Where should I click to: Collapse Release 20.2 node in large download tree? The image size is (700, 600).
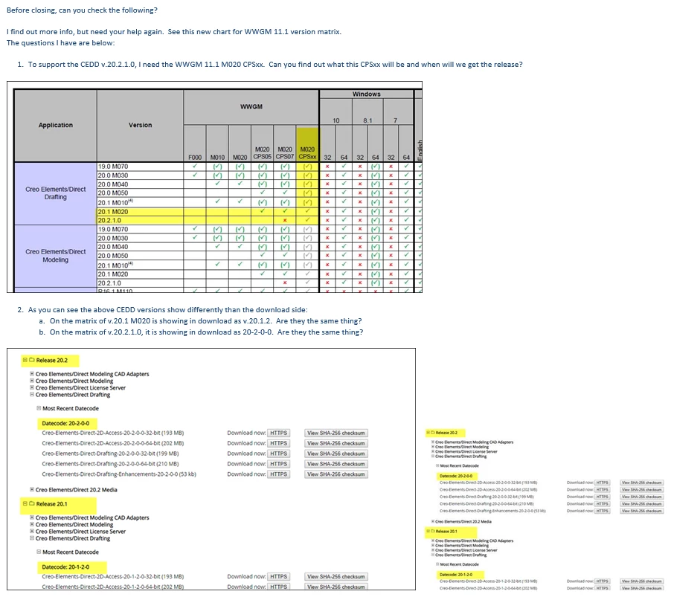pos(25,360)
